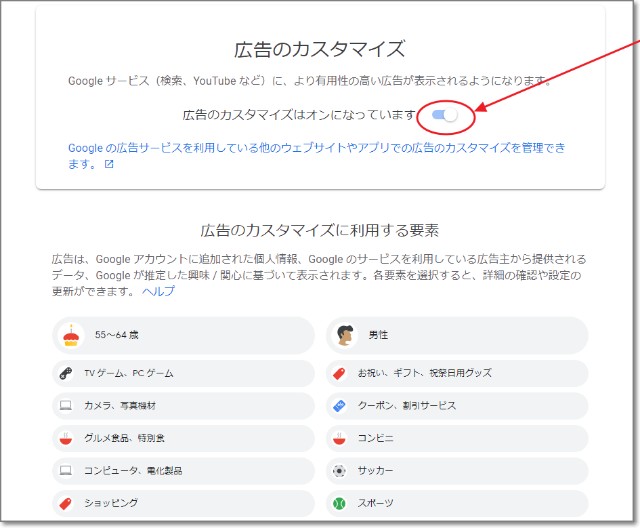This screenshot has height=528, width=640.
Task: Click the blue coupon ticket icon
Action: coord(339,406)
